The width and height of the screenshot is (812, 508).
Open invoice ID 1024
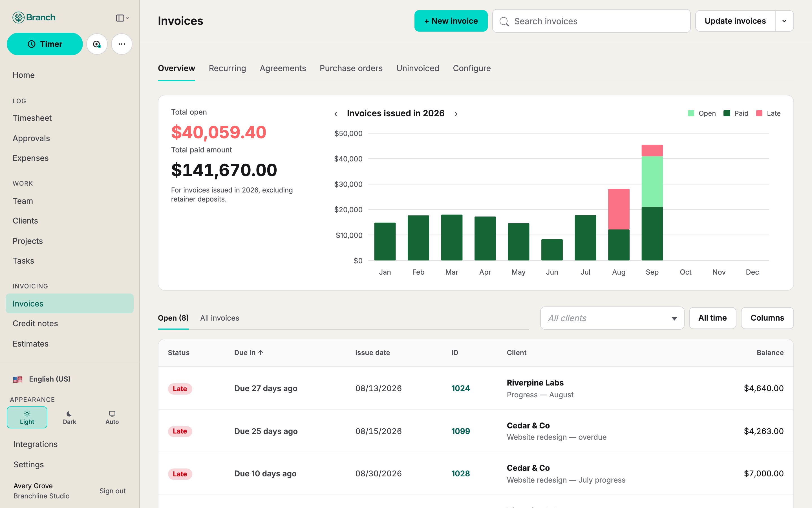pyautogui.click(x=460, y=388)
